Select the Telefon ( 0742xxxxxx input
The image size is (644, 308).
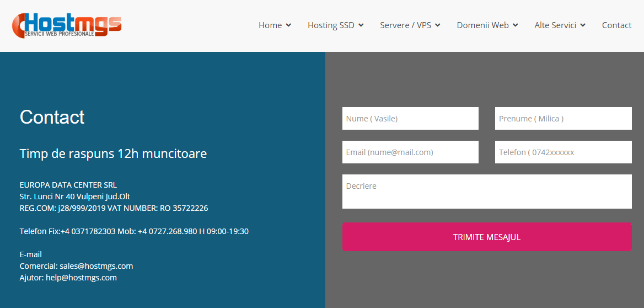pos(563,152)
